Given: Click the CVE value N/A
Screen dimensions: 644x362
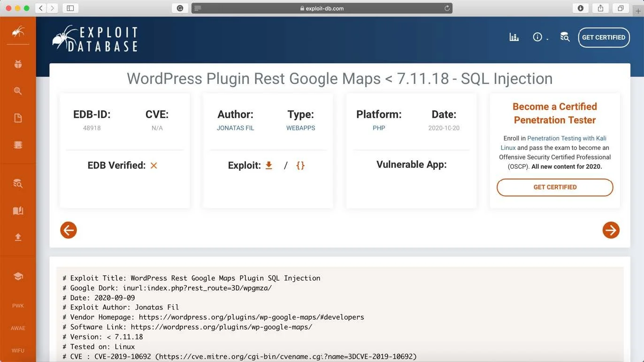Looking at the screenshot, I should [157, 128].
